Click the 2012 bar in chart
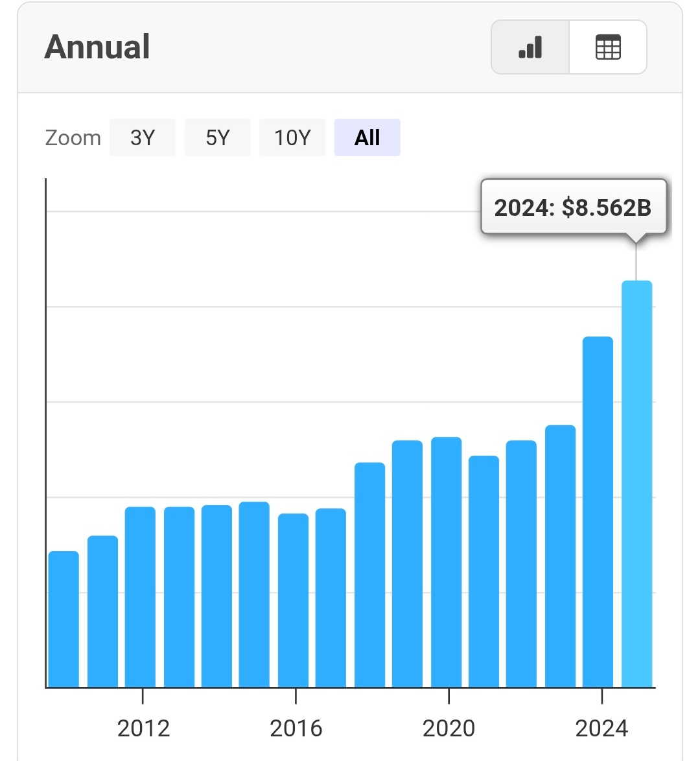700x761 pixels. [x=179, y=597]
